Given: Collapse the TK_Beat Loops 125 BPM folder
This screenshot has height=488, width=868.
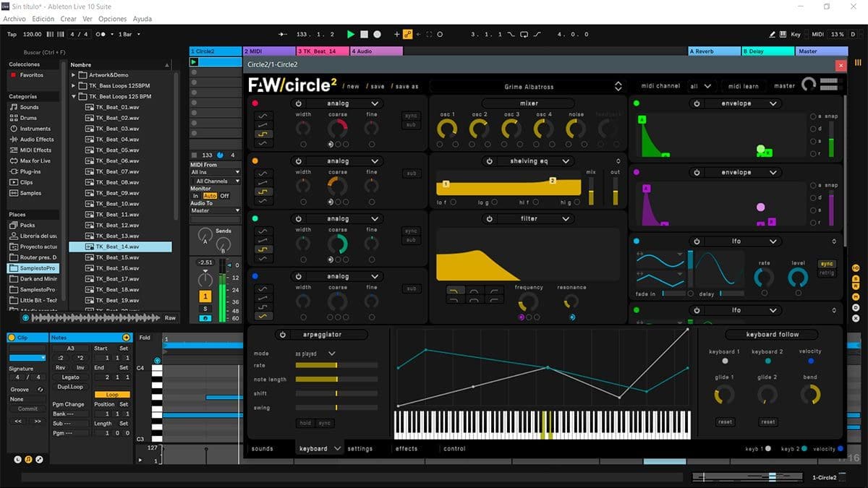Looking at the screenshot, I should tap(74, 96).
